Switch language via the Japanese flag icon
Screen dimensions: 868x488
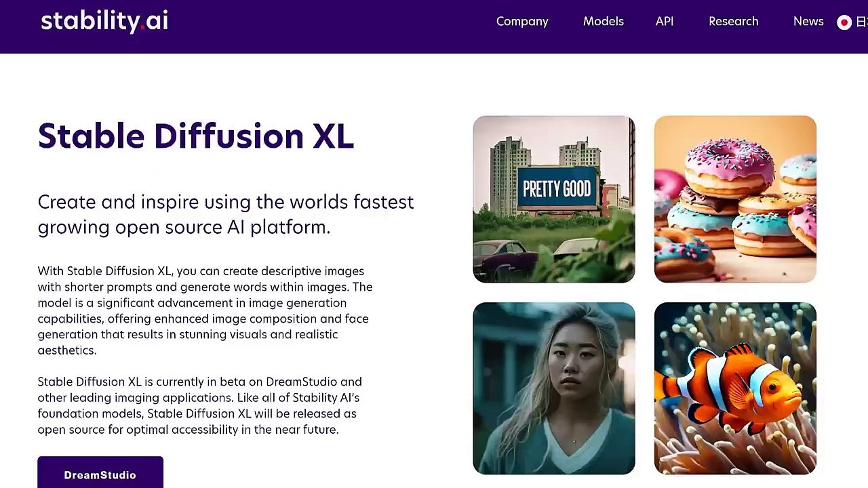pos(844,22)
